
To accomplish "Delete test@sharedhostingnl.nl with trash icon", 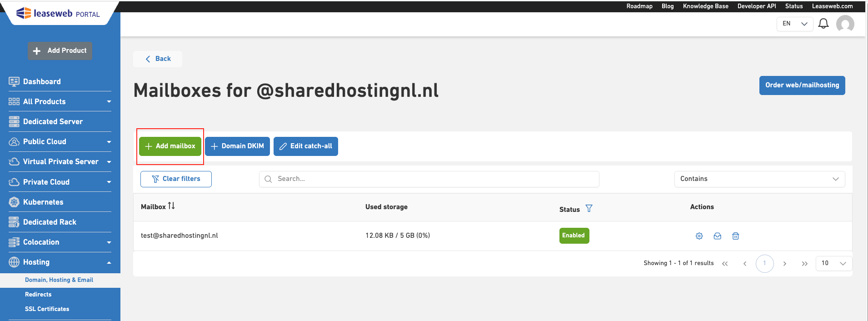I will [x=736, y=236].
